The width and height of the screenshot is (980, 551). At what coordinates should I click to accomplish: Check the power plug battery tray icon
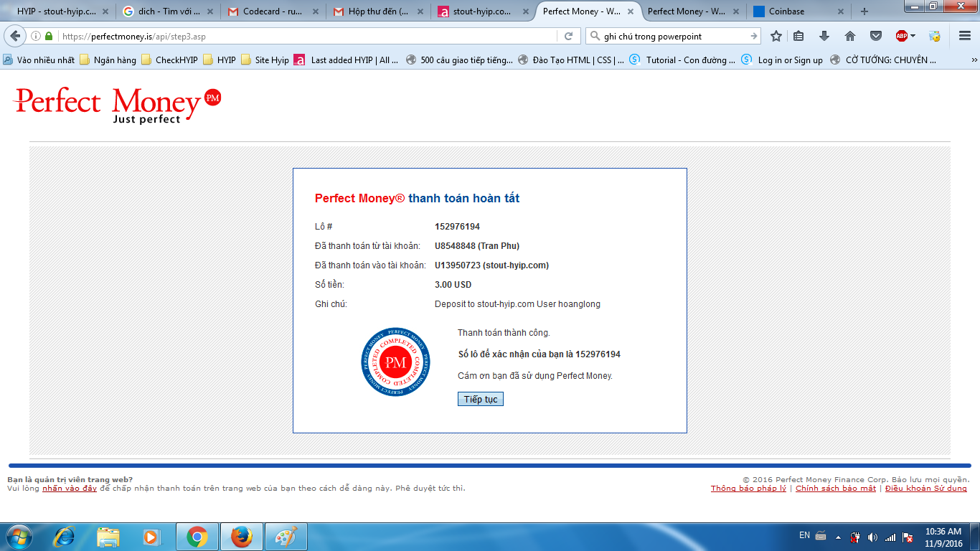tap(856, 537)
